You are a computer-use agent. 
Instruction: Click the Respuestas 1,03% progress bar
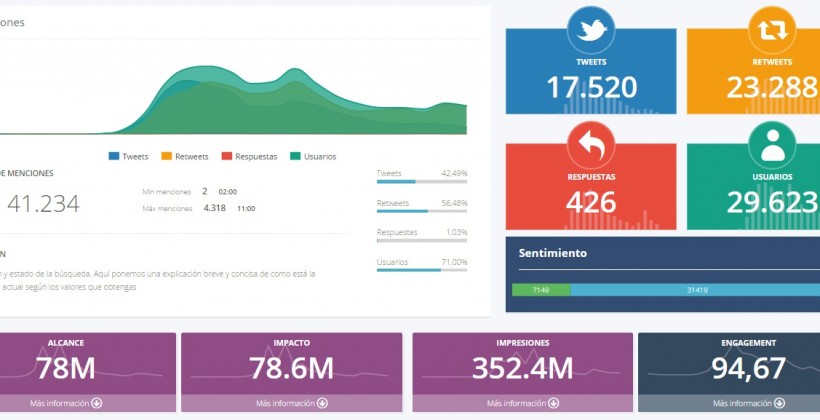(x=422, y=241)
